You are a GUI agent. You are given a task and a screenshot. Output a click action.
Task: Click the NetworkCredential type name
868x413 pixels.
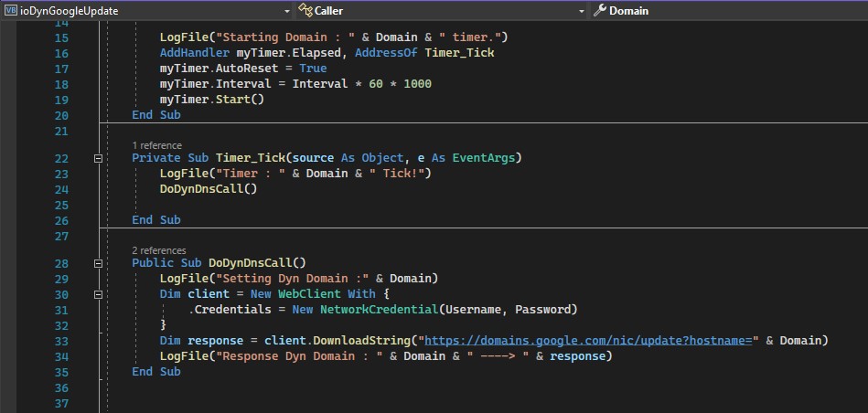(380, 310)
